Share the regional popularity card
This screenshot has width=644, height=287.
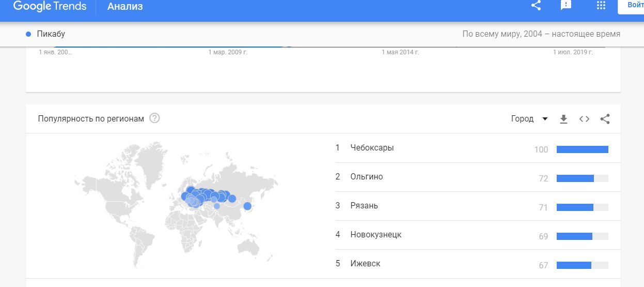605,119
